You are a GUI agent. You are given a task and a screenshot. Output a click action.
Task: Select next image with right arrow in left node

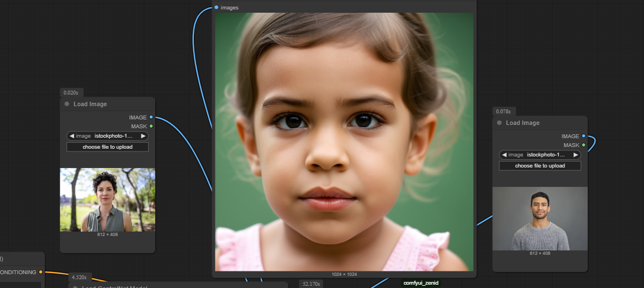tap(143, 136)
